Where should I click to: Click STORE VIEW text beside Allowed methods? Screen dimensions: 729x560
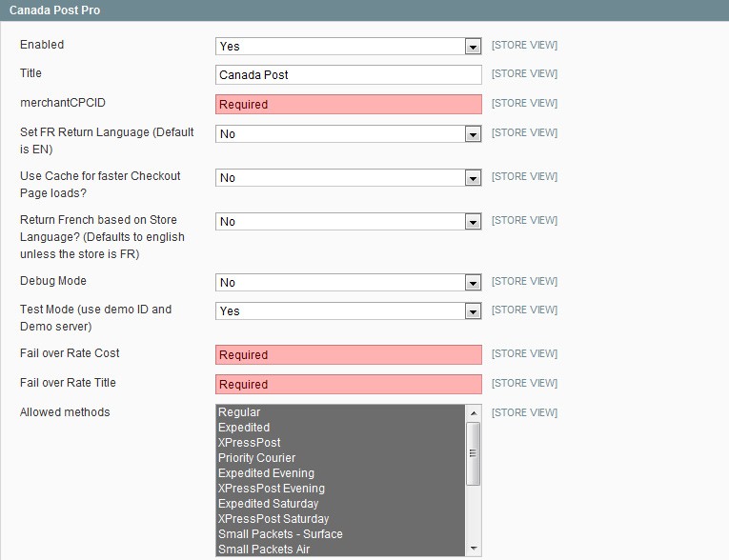[x=524, y=412]
